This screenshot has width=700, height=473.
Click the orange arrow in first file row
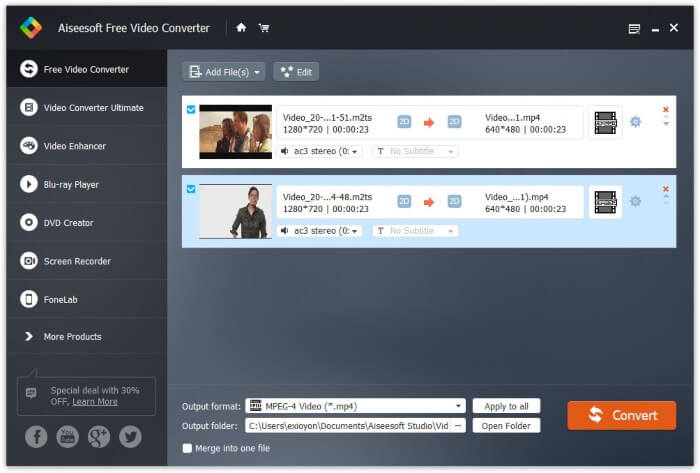[x=429, y=123]
